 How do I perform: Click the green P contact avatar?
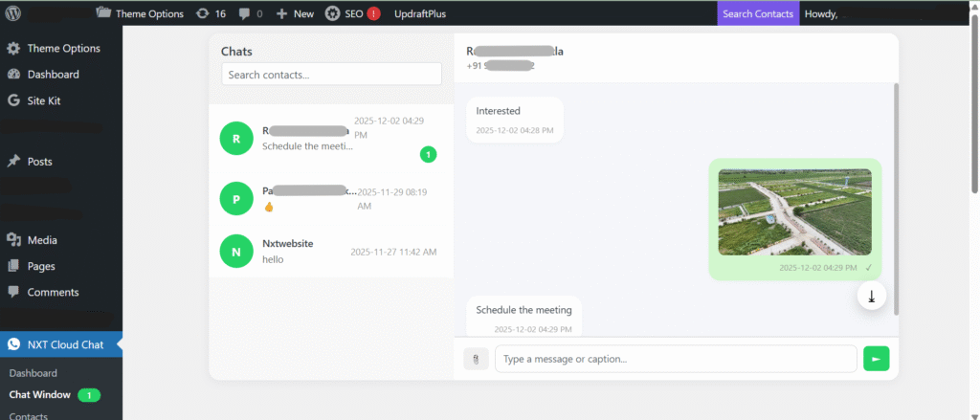pyautogui.click(x=236, y=198)
